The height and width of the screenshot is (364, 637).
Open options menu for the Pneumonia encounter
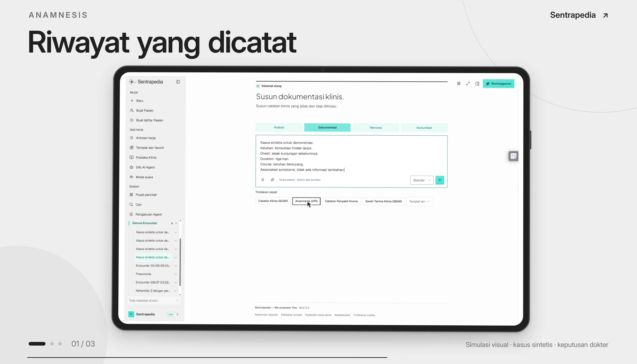tap(175, 274)
